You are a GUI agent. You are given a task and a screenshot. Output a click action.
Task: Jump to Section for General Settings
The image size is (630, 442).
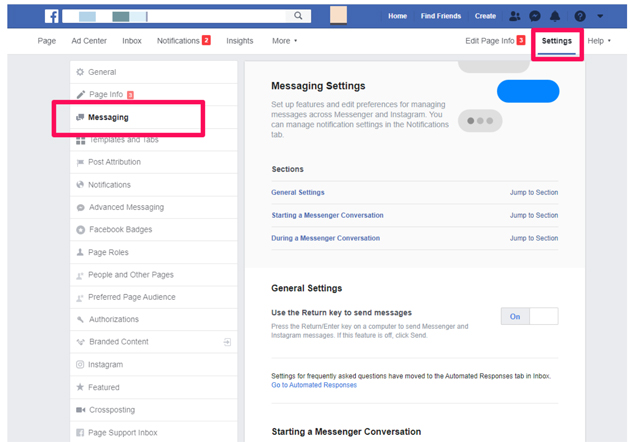(x=534, y=192)
